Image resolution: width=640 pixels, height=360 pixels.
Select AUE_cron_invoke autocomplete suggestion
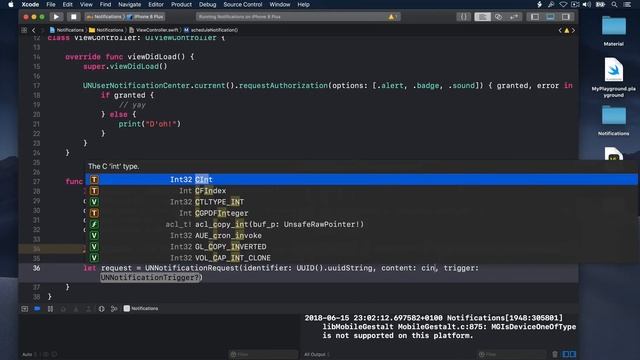click(361, 236)
